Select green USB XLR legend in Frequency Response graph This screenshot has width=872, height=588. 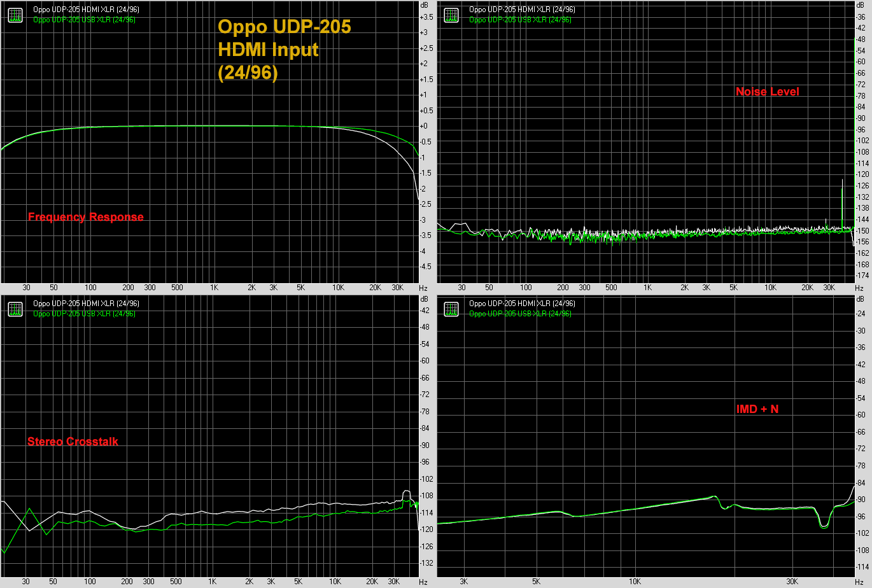click(x=84, y=20)
